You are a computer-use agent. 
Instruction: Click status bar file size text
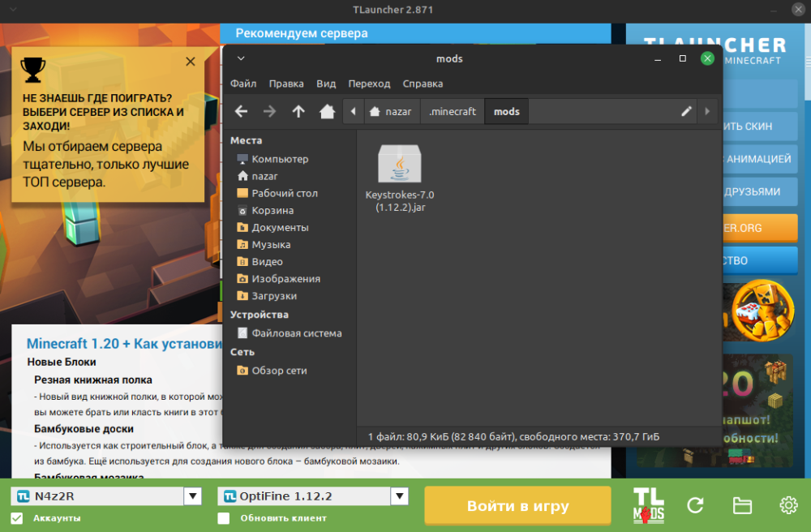[x=513, y=436]
